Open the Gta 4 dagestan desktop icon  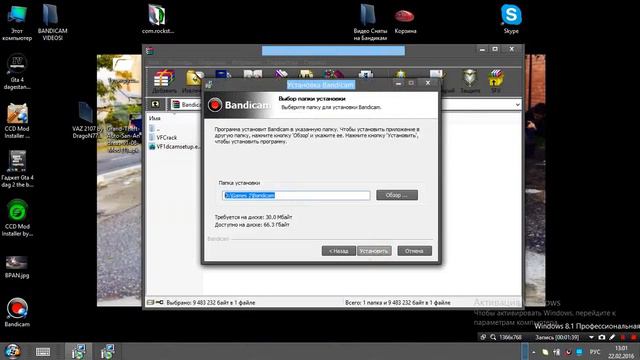pos(17,71)
